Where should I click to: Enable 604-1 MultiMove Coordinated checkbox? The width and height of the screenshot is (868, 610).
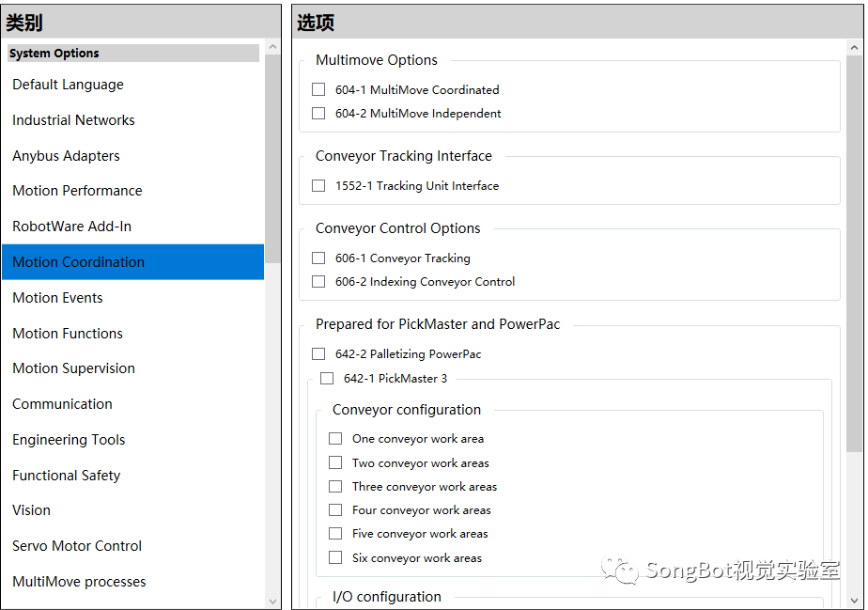pos(318,89)
